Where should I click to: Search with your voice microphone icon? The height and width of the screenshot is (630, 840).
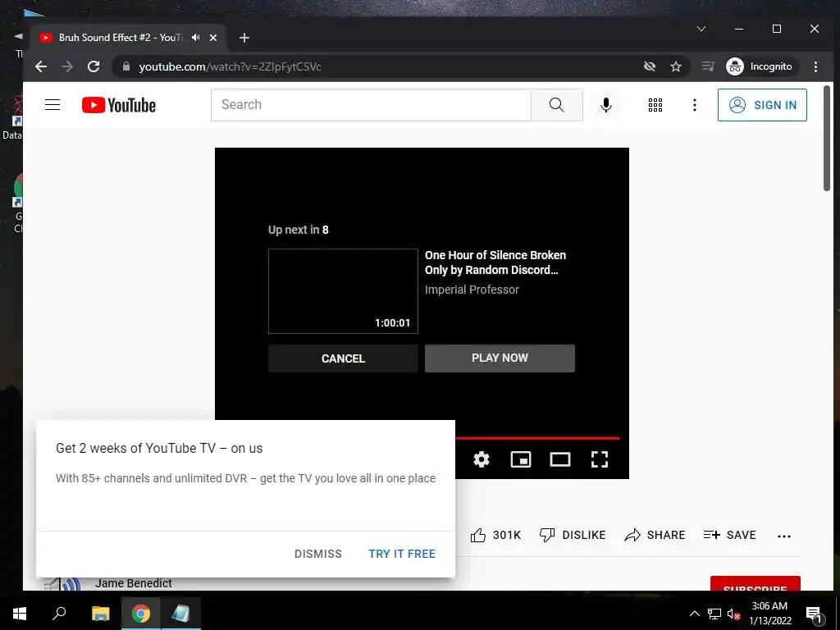tap(606, 105)
